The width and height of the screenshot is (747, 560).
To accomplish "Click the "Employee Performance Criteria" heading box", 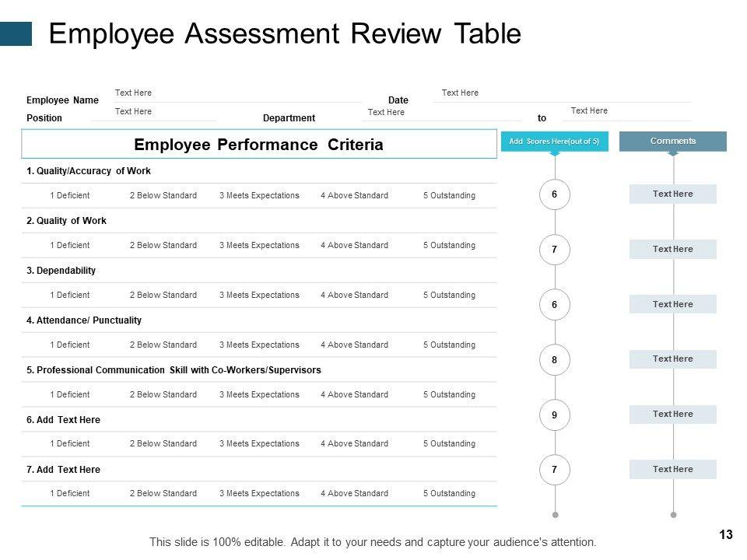I will 259,145.
